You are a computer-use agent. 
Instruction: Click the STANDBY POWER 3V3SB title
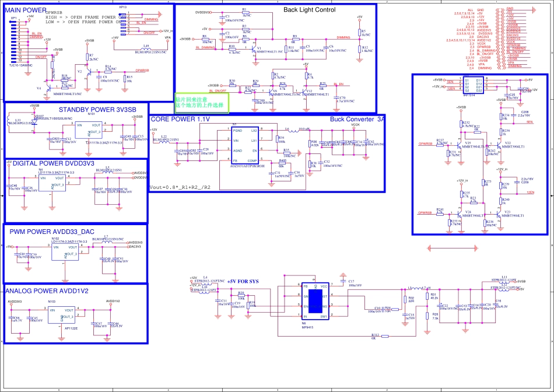(x=97, y=109)
